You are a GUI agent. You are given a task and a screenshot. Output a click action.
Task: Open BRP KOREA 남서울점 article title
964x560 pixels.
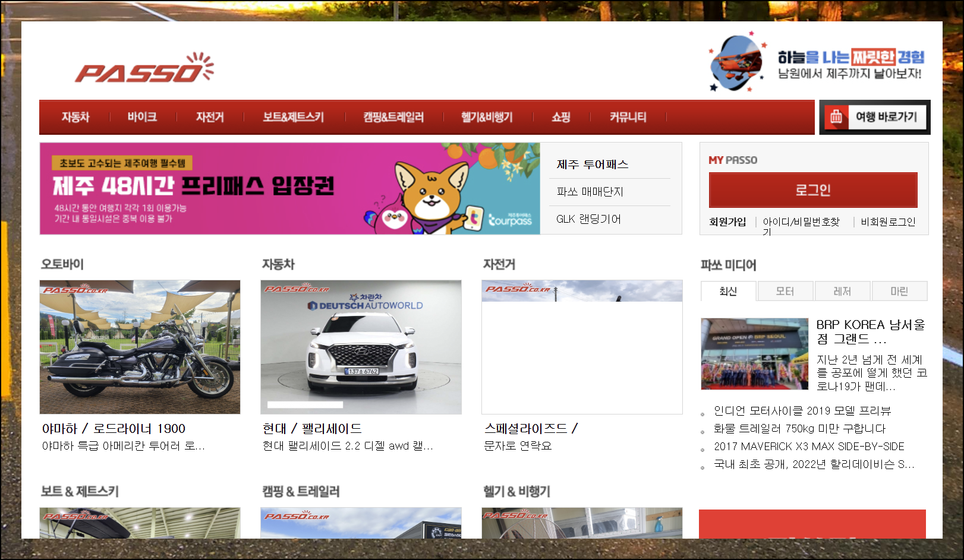pyautogui.click(x=871, y=332)
